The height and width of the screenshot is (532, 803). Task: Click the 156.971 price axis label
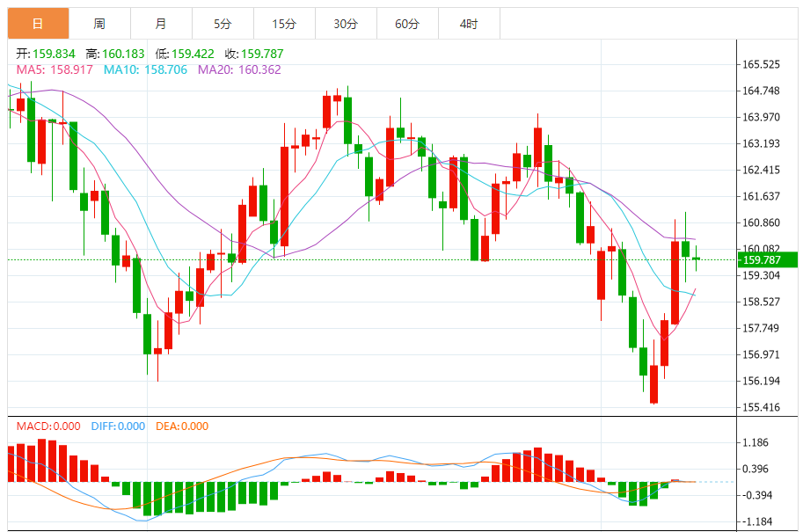click(x=761, y=354)
